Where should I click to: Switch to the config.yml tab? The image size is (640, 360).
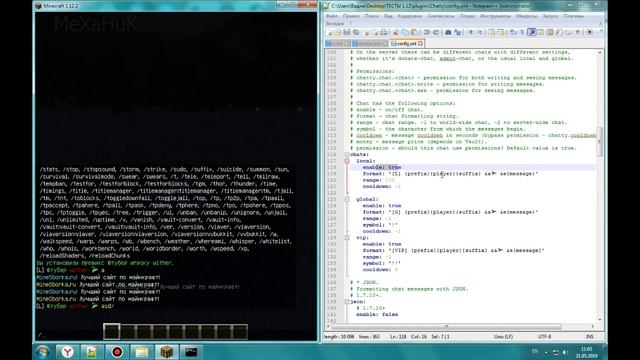[x=406, y=43]
